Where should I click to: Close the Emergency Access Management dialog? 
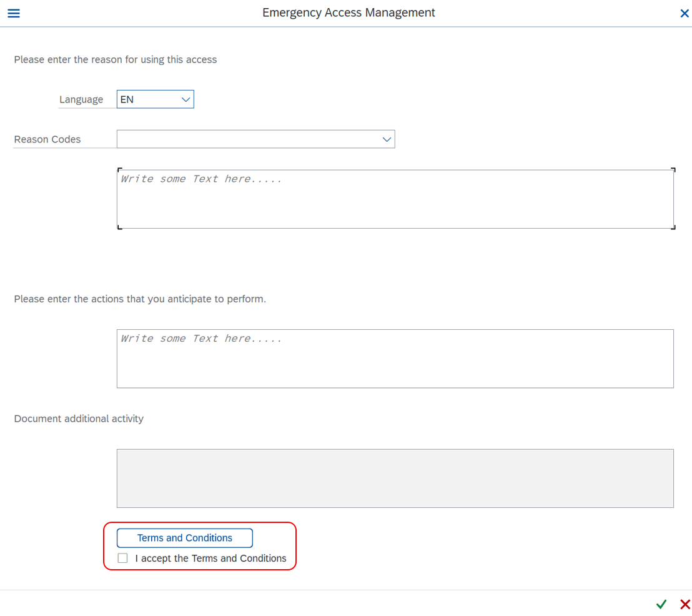click(x=685, y=12)
